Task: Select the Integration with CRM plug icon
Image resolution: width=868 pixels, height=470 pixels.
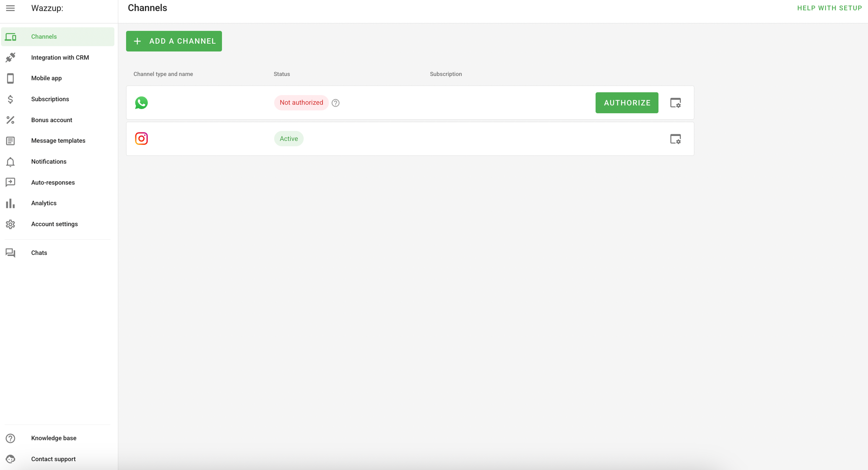Action: tap(11, 57)
